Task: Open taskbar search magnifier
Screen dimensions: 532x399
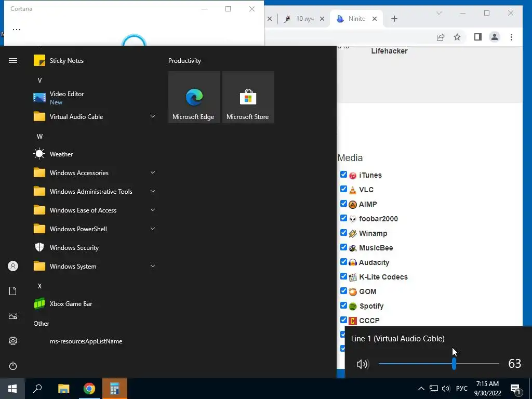Action: pos(37,389)
